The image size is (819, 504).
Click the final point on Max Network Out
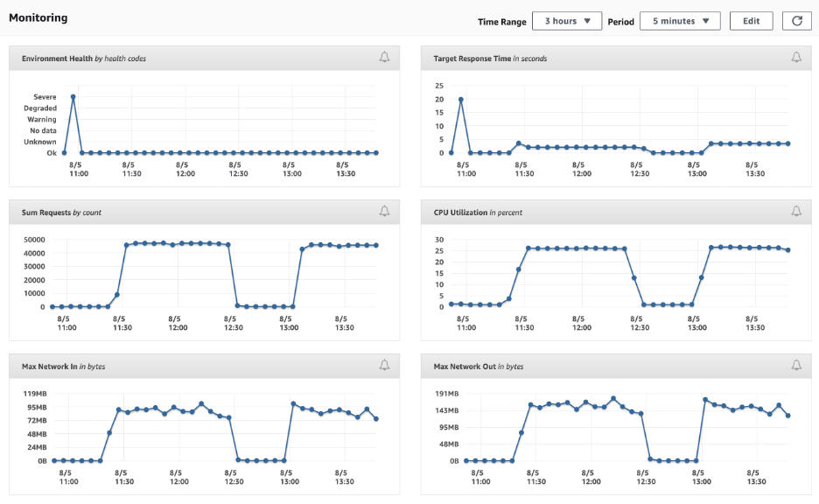point(787,416)
